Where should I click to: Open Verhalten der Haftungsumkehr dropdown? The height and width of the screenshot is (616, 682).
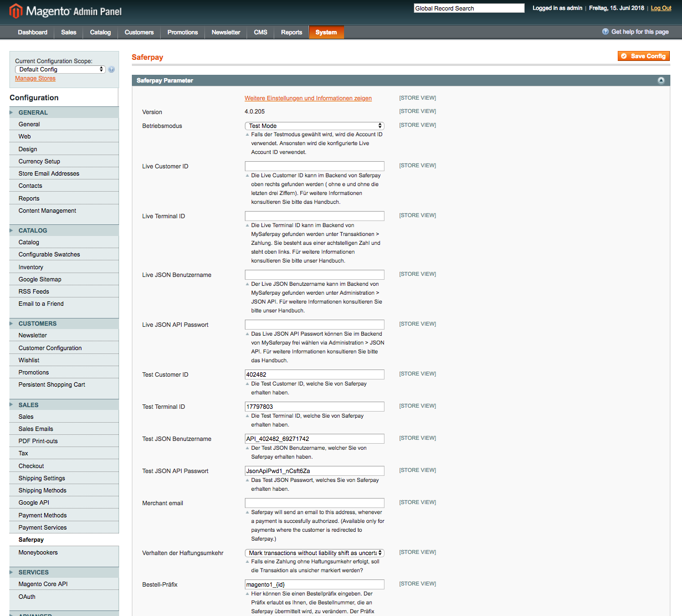tap(314, 553)
